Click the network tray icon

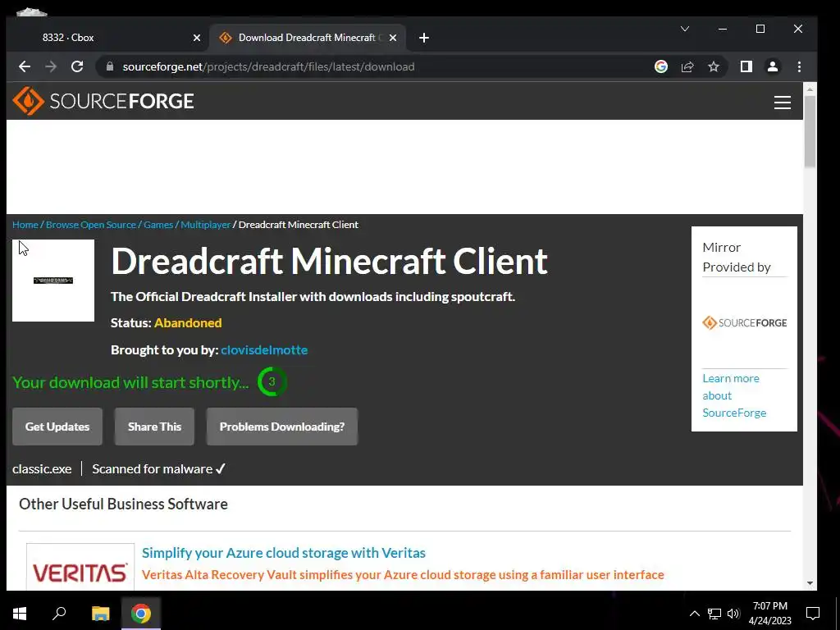point(714,614)
